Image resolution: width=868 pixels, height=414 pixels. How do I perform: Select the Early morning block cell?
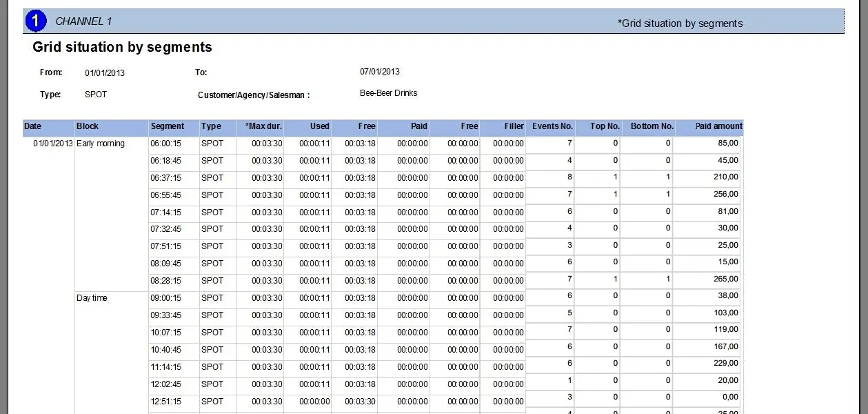101,144
